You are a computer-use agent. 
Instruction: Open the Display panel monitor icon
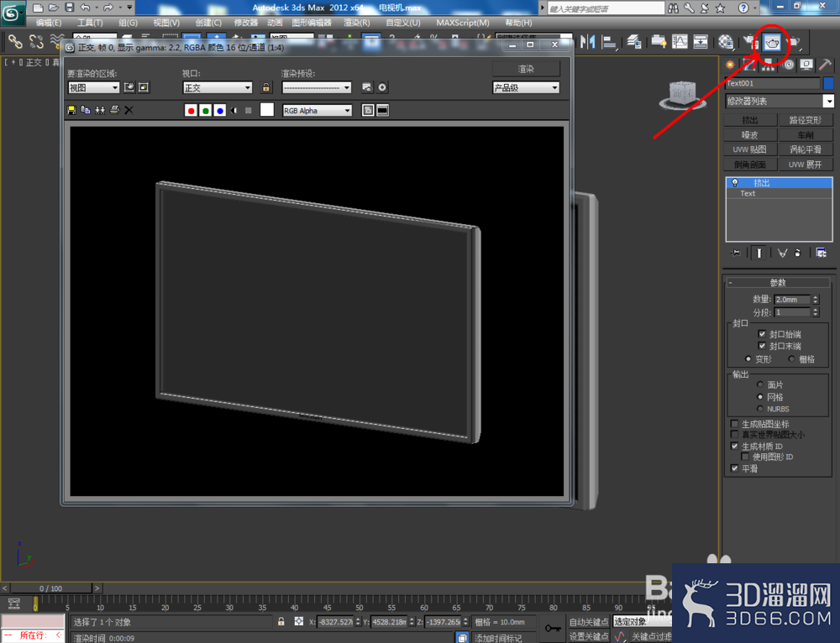[x=806, y=65]
